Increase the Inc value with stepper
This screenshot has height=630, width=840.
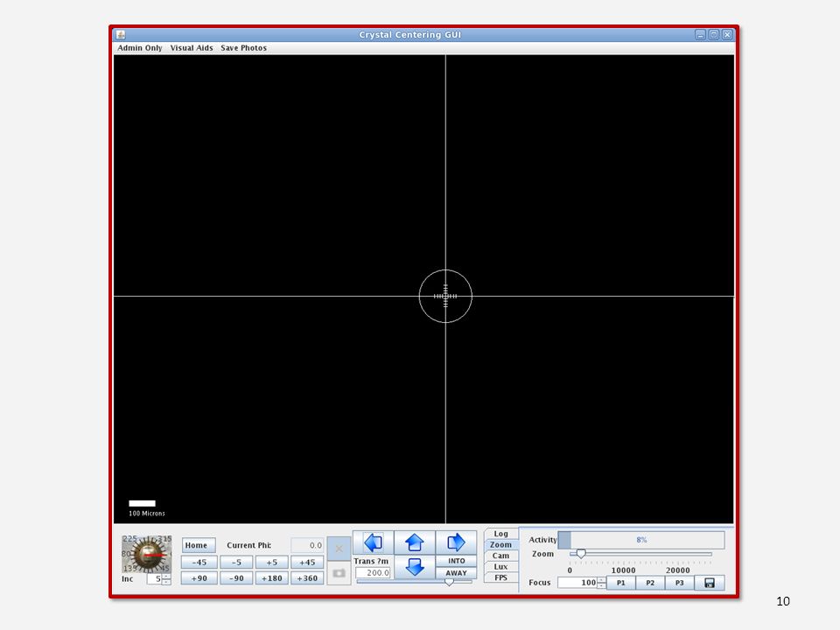(166, 577)
